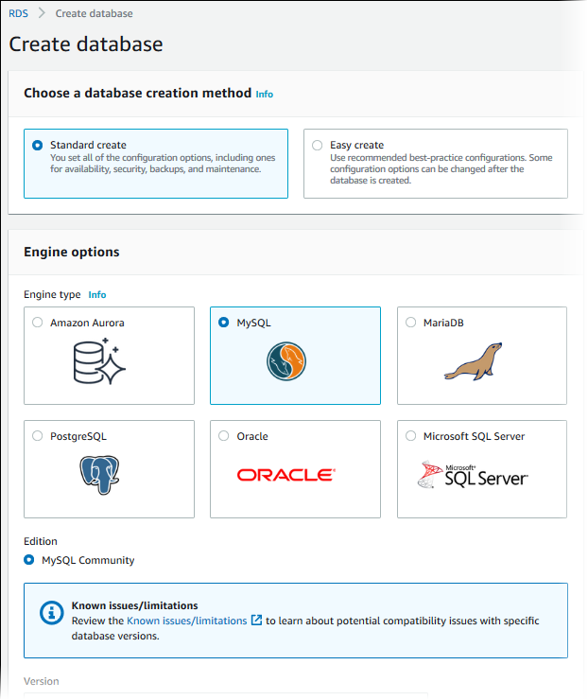Select the Easy create radio button
Screen dimensions: 588x700
tap(318, 146)
